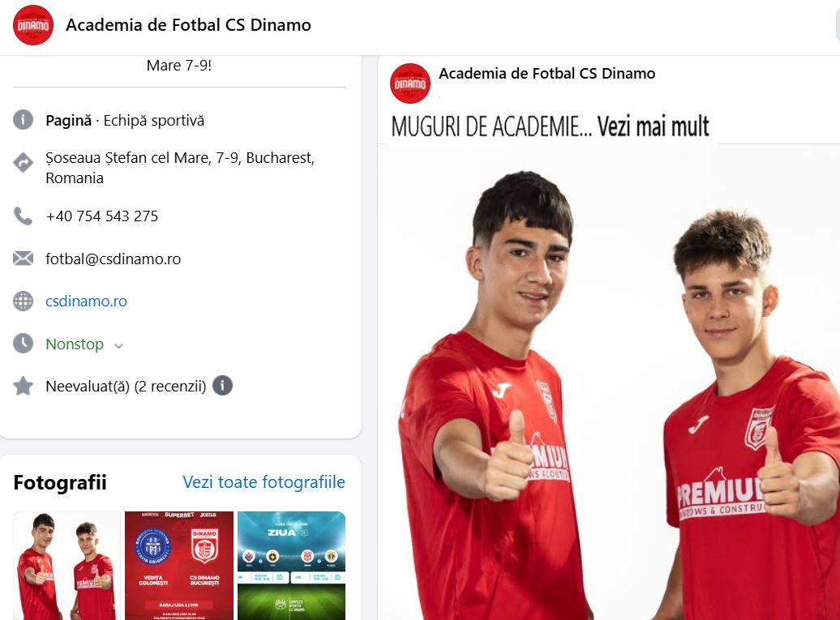Click the envelope icon beside the email
840x620 pixels.
pos(23,259)
